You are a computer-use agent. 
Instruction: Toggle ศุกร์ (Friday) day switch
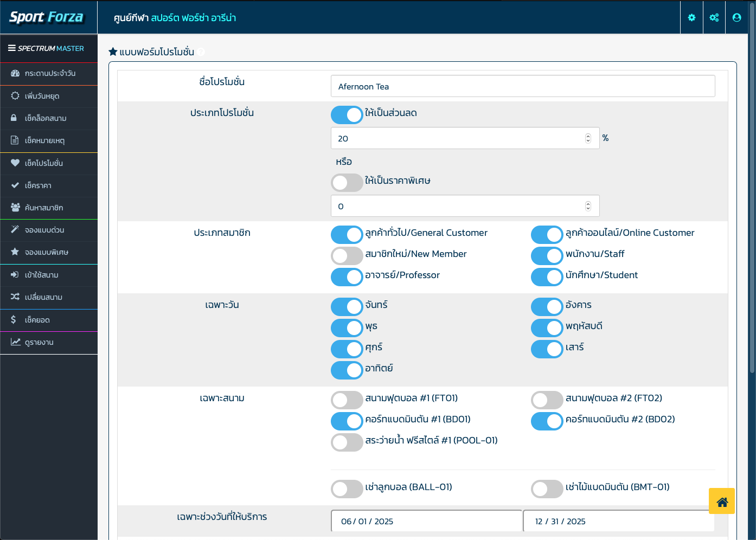(x=347, y=349)
